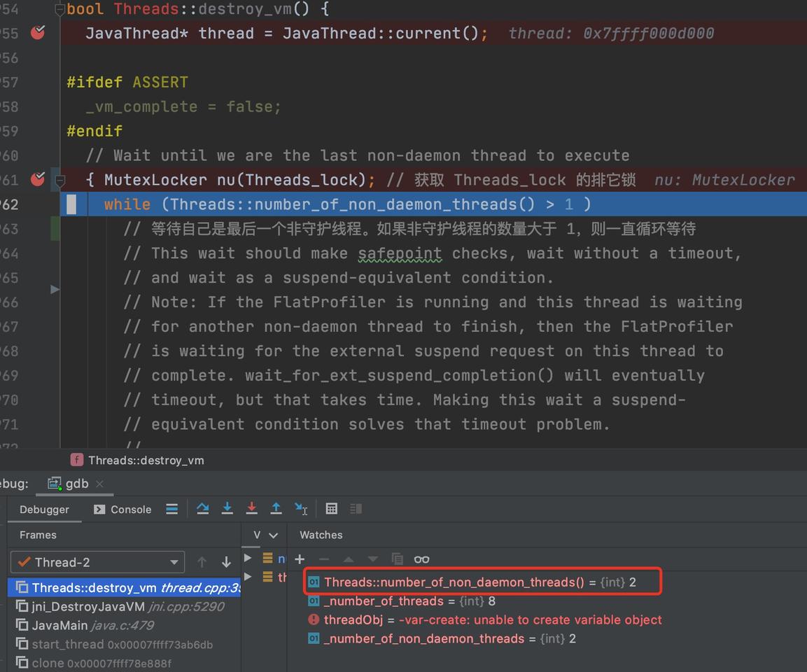Expand the folded comment arrow near line 65
Image resolution: width=807 pixels, height=672 pixels.
[x=55, y=290]
